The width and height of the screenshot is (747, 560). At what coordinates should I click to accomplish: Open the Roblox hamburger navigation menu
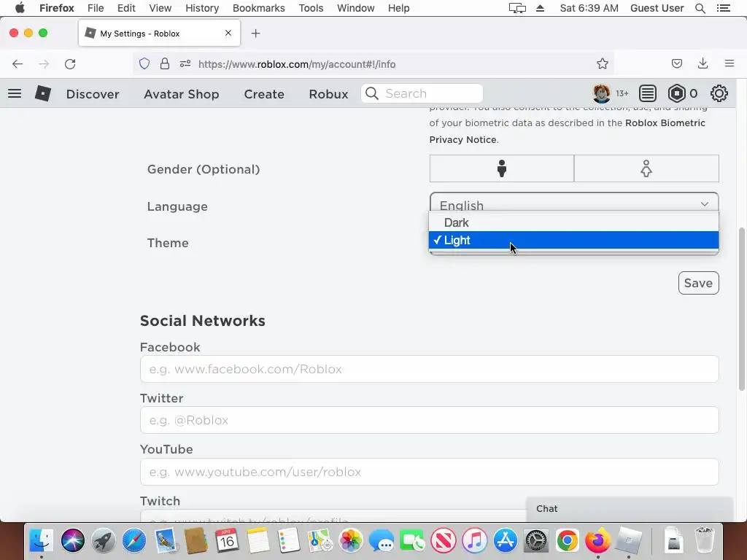(x=15, y=94)
